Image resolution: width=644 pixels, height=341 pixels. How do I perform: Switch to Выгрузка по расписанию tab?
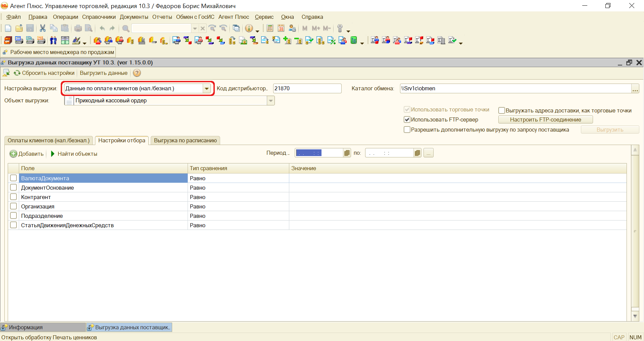pos(185,140)
